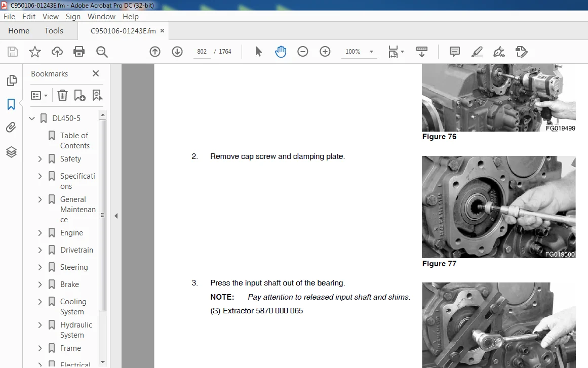Screen dimensions: 588x368
Task: Open bookmark options dropdown menu
Action: click(x=39, y=96)
